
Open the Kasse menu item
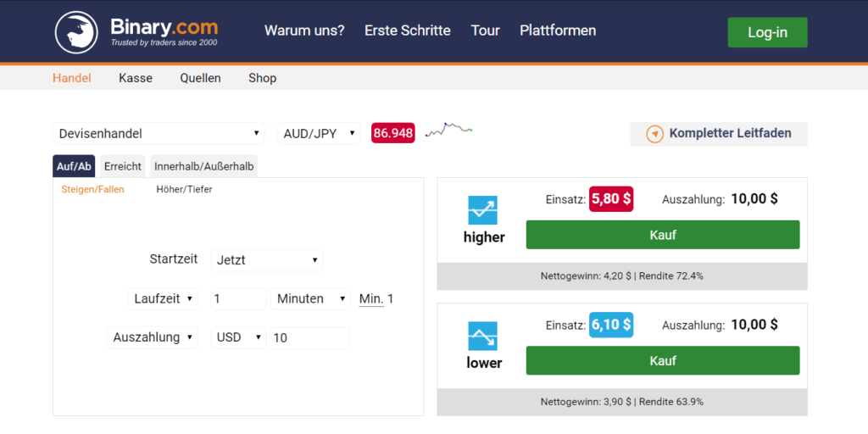(136, 78)
